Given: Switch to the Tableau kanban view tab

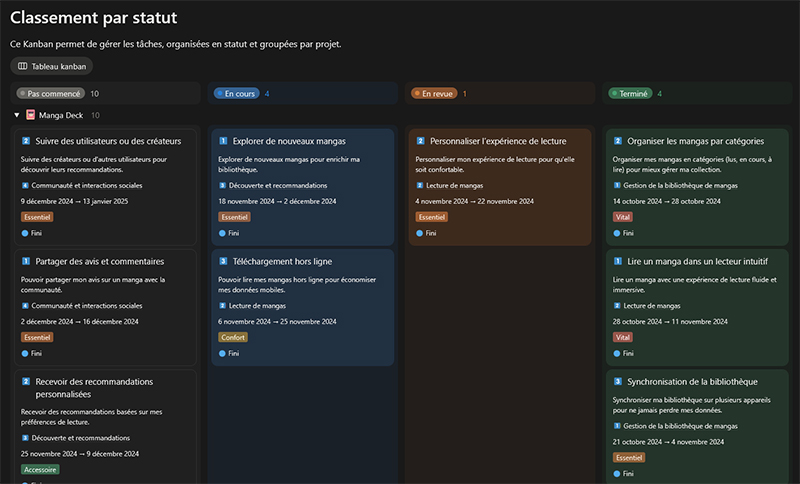Looking at the screenshot, I should (52, 66).
